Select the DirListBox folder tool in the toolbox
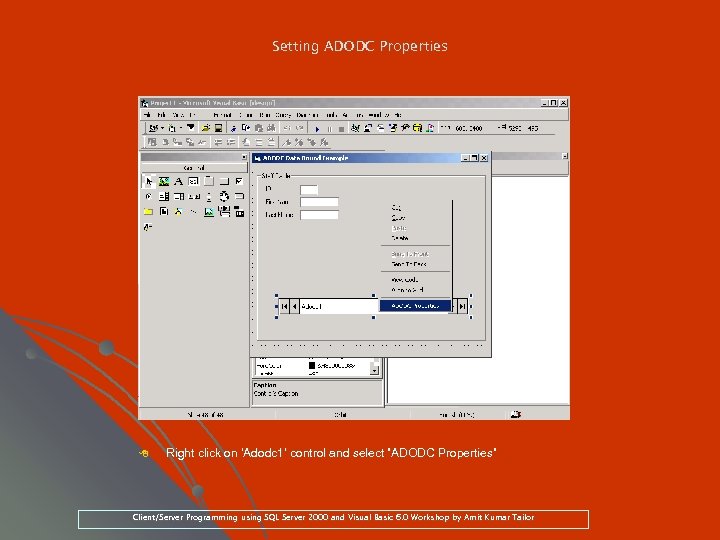The width and height of the screenshot is (720, 540). point(148,212)
